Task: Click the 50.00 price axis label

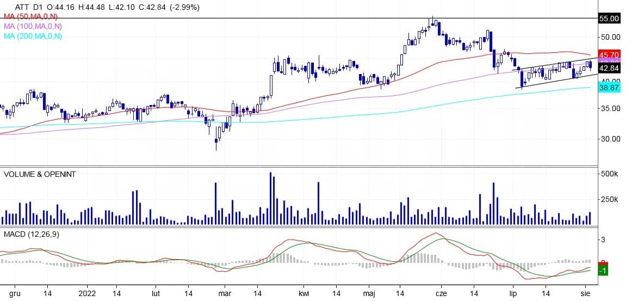Action: tap(609, 37)
